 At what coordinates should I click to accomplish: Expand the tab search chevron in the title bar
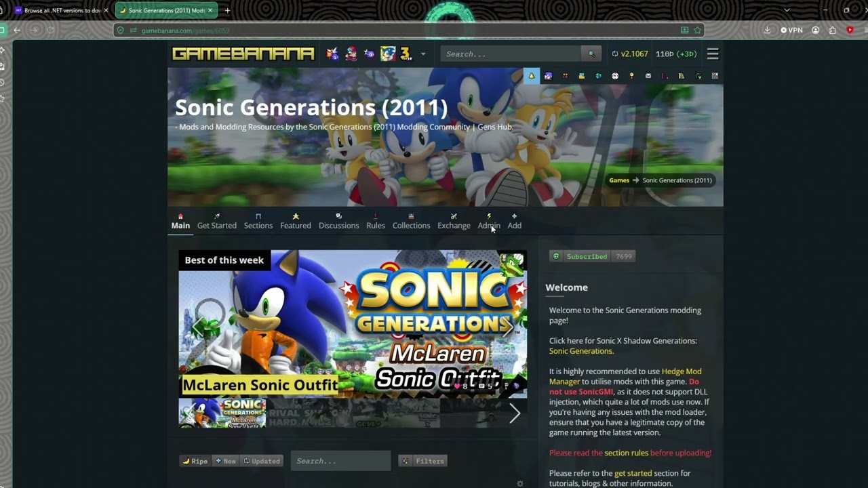(x=787, y=10)
